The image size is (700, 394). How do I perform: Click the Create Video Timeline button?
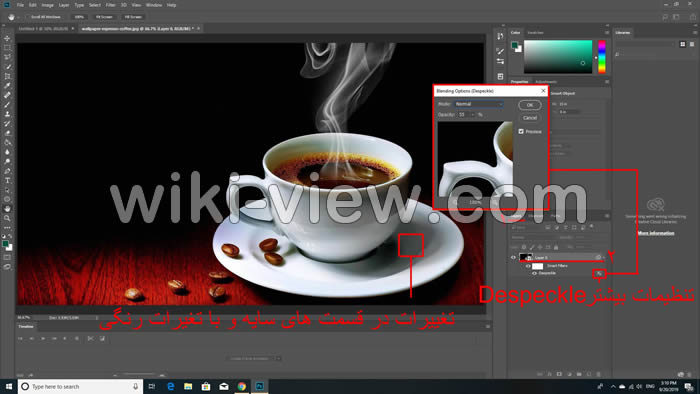pyautogui.click(x=250, y=358)
